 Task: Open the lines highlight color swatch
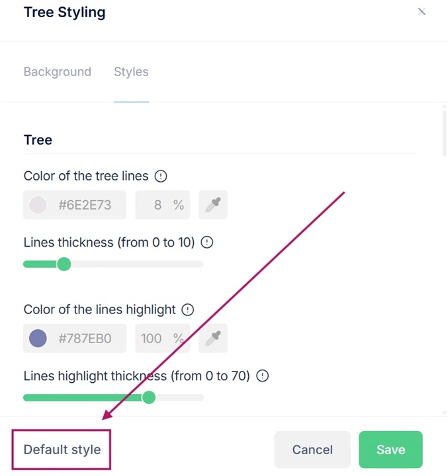[38, 338]
